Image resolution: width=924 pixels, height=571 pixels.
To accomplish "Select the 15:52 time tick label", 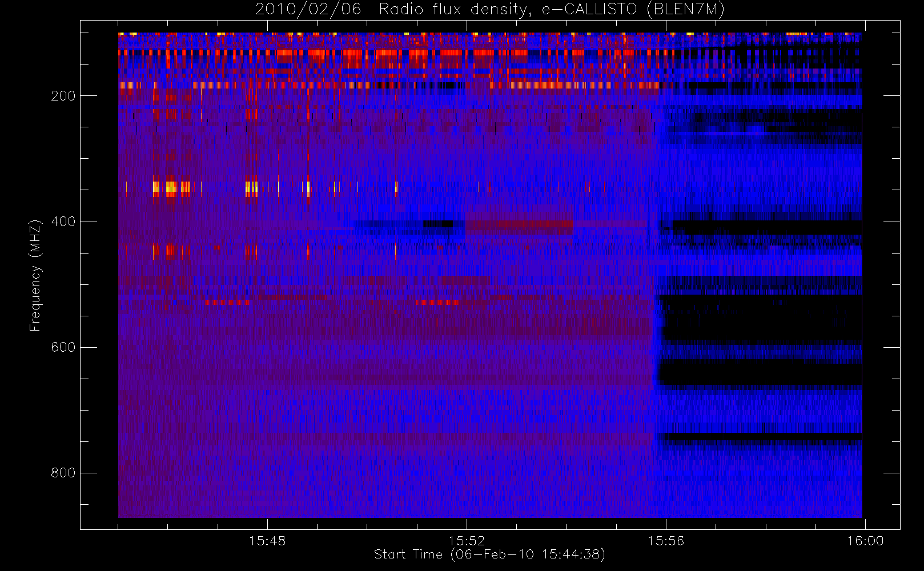I will (467, 541).
